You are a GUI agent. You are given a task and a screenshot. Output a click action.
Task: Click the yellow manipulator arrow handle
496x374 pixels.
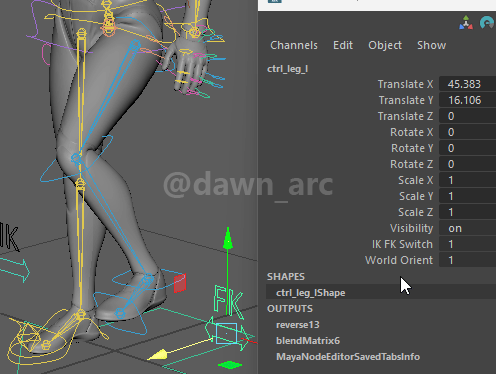click(x=158, y=355)
